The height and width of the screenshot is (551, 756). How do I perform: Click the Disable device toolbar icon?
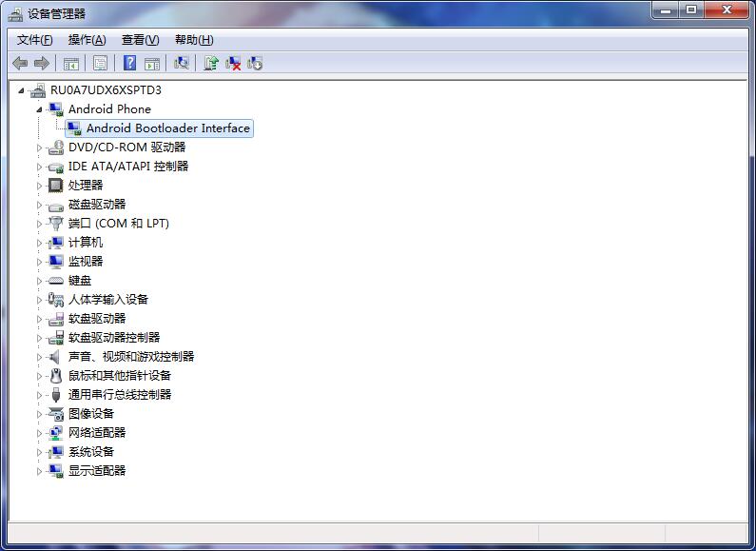pos(255,64)
